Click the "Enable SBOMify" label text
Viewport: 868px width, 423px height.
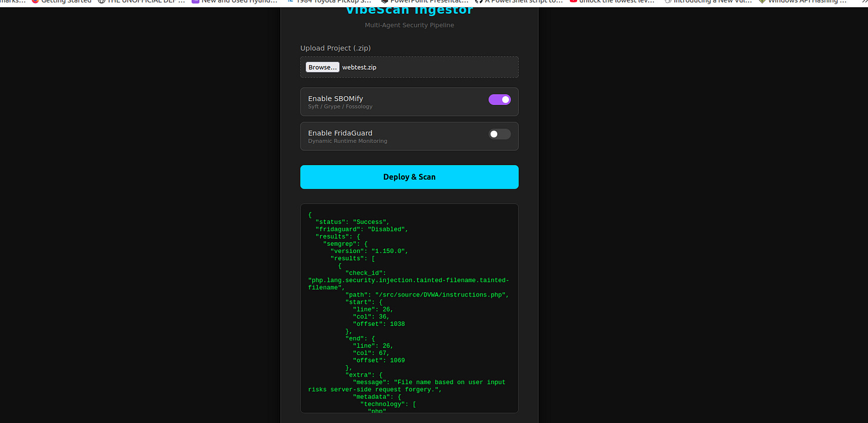(x=336, y=98)
